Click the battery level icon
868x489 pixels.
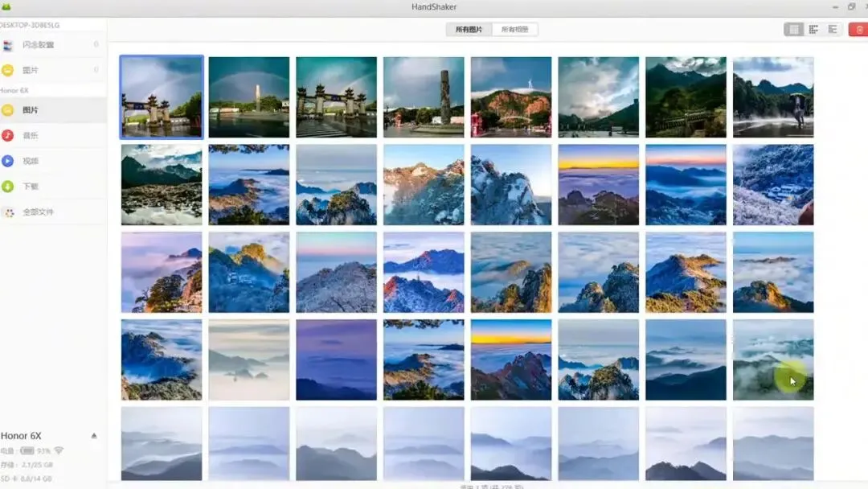tap(27, 450)
